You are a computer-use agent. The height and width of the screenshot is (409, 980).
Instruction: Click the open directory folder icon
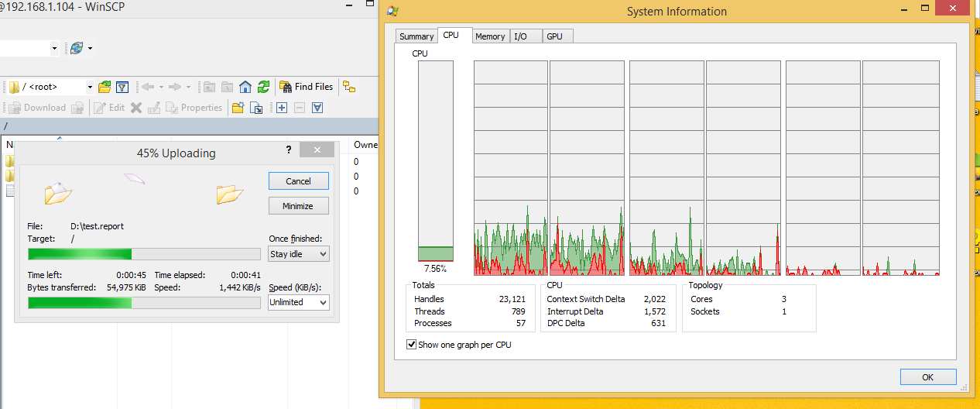point(105,87)
